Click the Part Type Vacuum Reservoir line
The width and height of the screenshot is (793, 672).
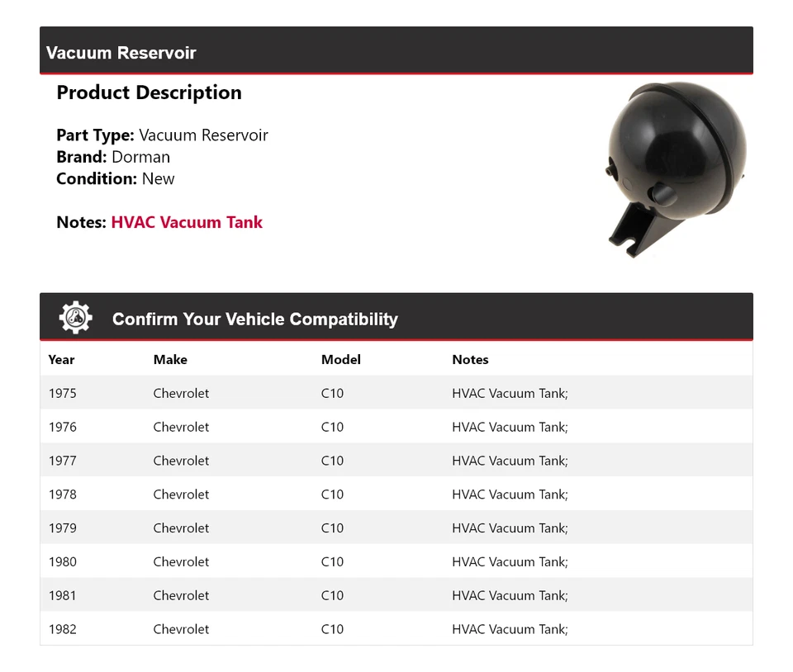tap(162, 135)
